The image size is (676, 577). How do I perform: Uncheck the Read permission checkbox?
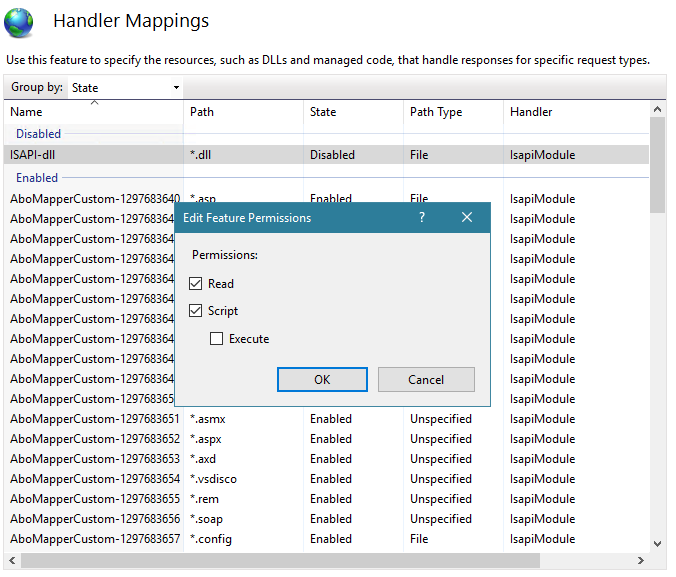click(x=196, y=284)
